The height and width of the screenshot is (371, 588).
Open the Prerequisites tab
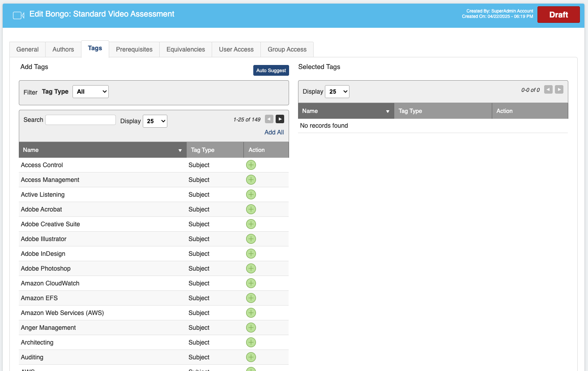(134, 49)
